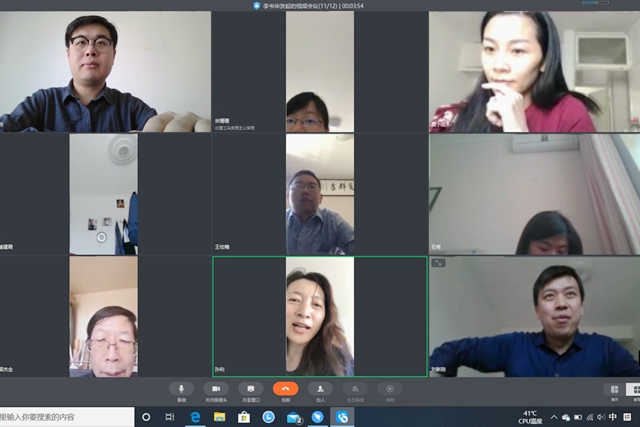Open the host meeting control icon

point(355,389)
